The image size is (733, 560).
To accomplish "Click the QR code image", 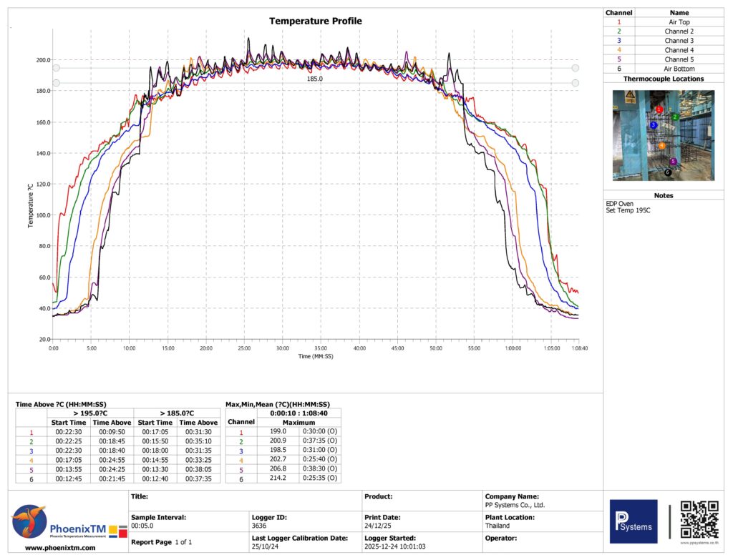I will click(699, 519).
